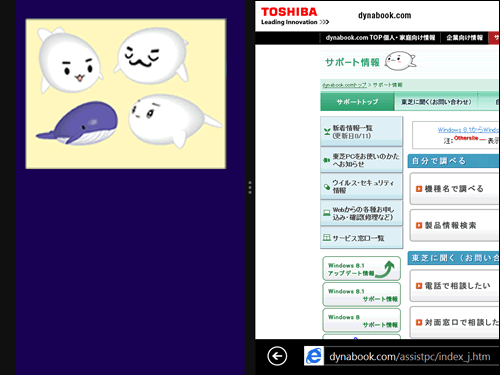Follow the dynabook.comトップ breadcrumb link
Image resolution: width=500 pixels, height=375 pixels.
[x=344, y=85]
